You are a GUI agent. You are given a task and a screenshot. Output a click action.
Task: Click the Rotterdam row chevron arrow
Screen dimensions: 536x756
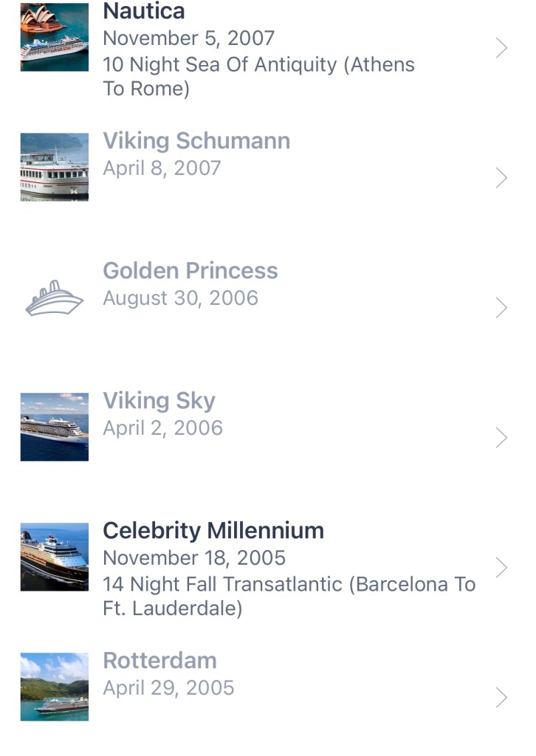click(501, 698)
